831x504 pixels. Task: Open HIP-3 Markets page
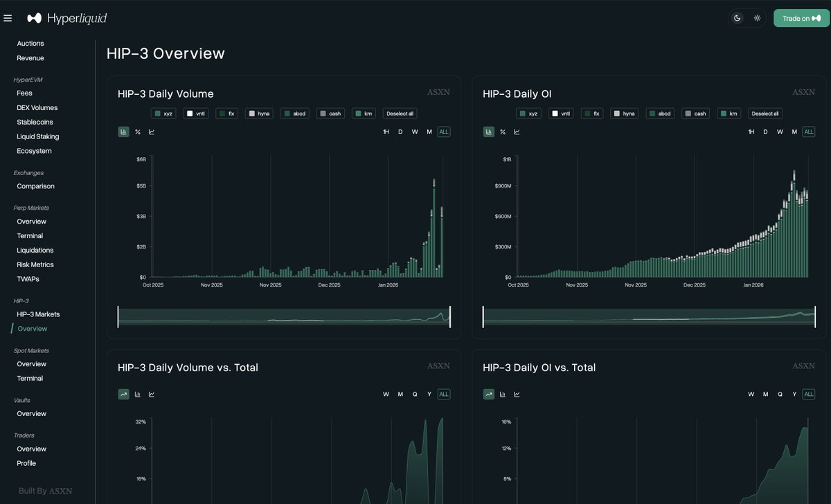[38, 314]
